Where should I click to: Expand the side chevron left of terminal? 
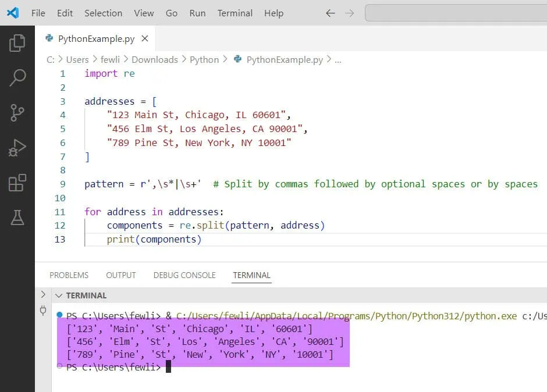point(42,295)
